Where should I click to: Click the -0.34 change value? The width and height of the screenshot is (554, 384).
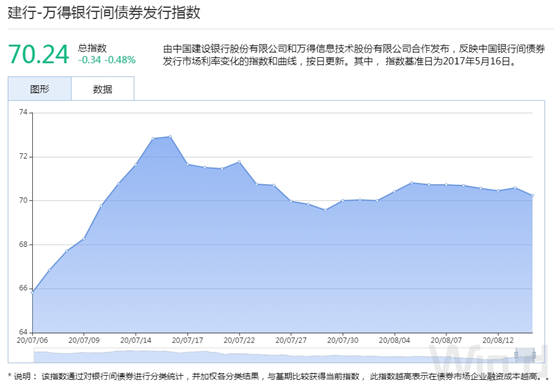[x=90, y=60]
